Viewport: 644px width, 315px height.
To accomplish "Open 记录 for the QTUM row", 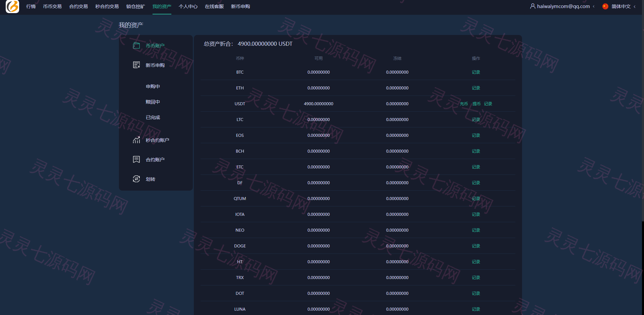I will pyautogui.click(x=476, y=198).
